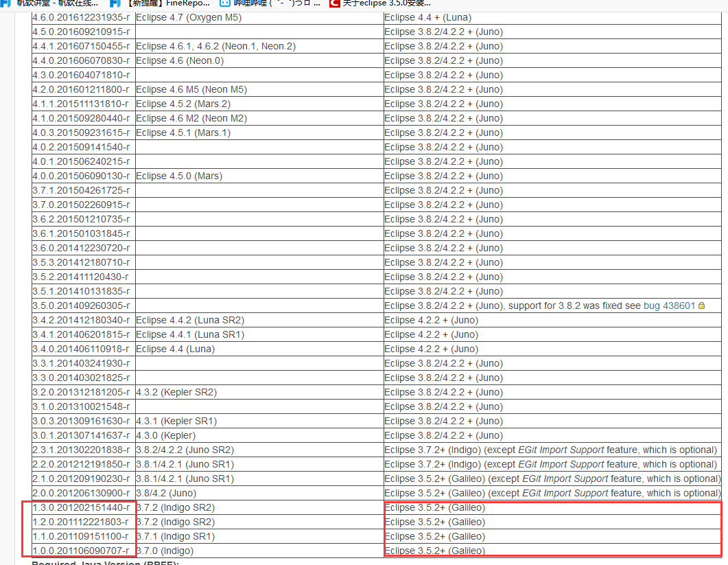Select version cell 1.0.0.201106090707-r
Image resolution: width=728 pixels, height=565 pixels.
[x=84, y=550]
